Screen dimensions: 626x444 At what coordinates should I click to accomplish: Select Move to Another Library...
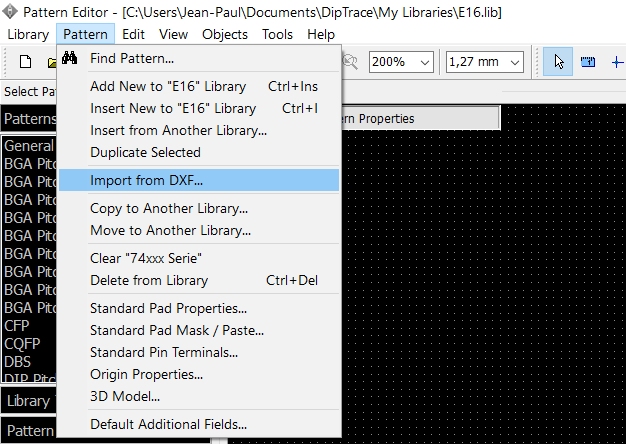[199, 230]
